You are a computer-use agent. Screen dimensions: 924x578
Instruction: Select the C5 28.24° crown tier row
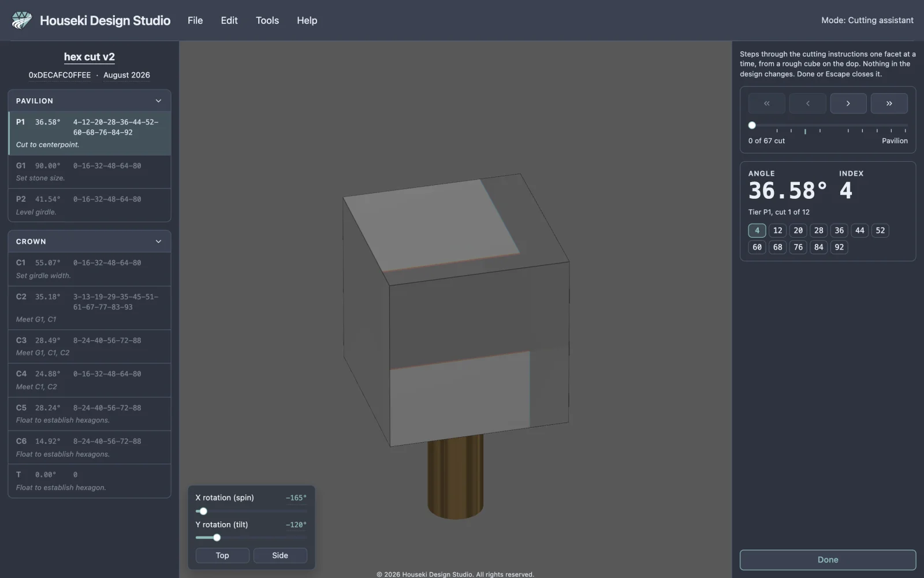[x=90, y=414]
